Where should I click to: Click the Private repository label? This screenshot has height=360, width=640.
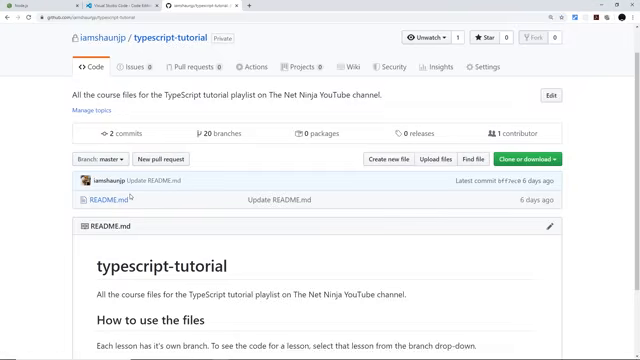[222, 38]
